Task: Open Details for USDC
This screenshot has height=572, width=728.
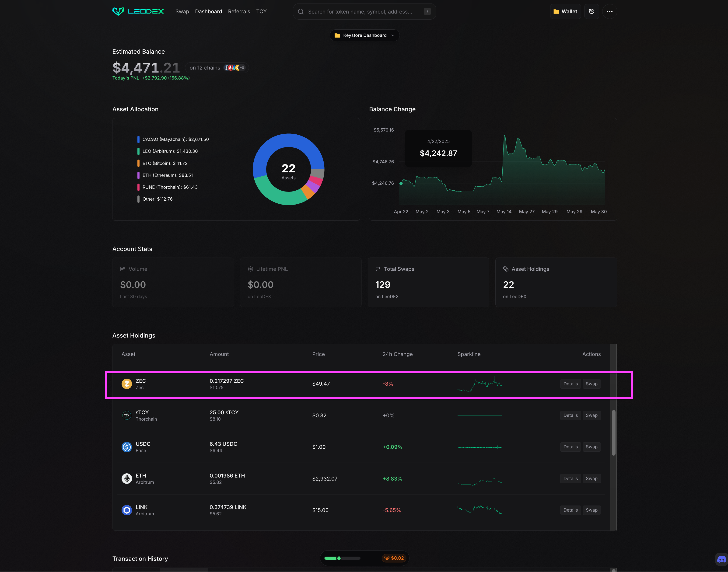Action: (x=570, y=447)
